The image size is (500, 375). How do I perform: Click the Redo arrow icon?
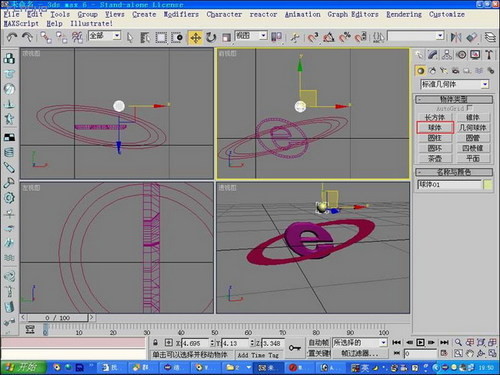tap(27, 37)
